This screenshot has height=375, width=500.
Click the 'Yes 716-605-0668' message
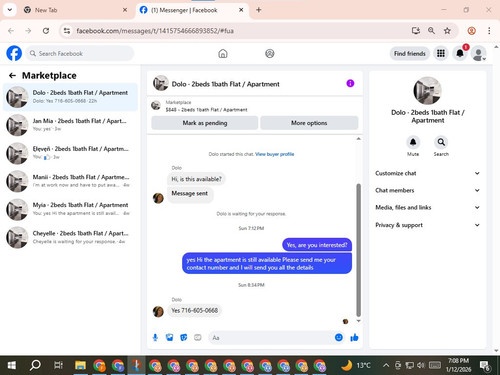click(x=195, y=310)
